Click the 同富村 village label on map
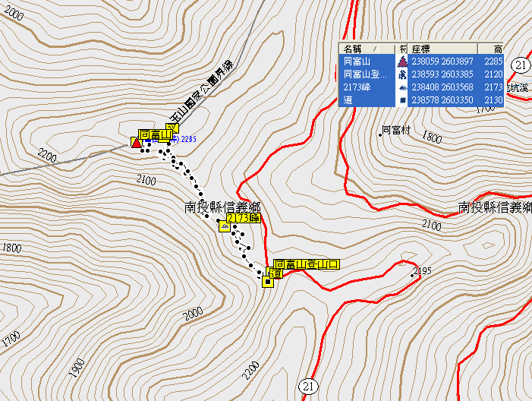 point(396,130)
